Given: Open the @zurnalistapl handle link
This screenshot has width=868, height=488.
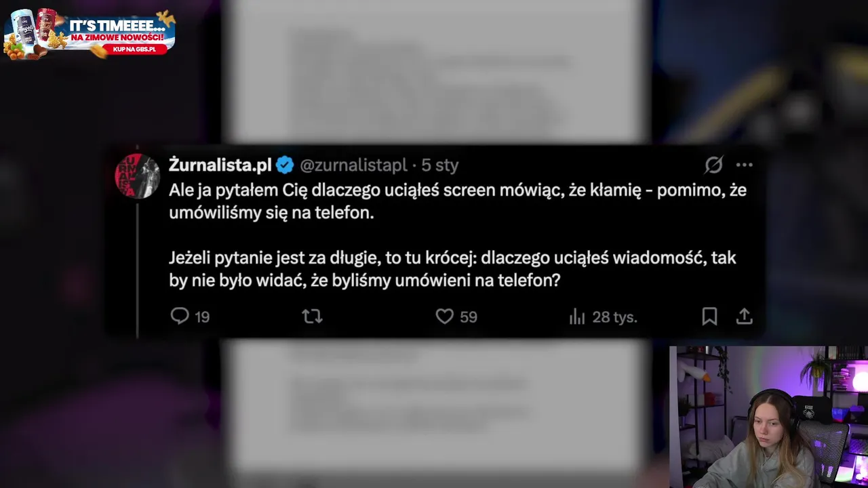Looking at the screenshot, I should click(x=353, y=165).
